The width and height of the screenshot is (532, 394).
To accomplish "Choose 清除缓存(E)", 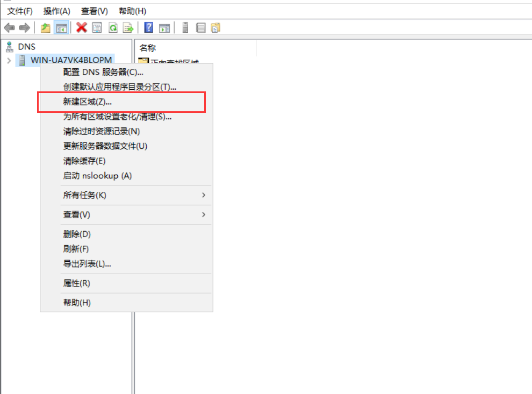I will point(127,161).
